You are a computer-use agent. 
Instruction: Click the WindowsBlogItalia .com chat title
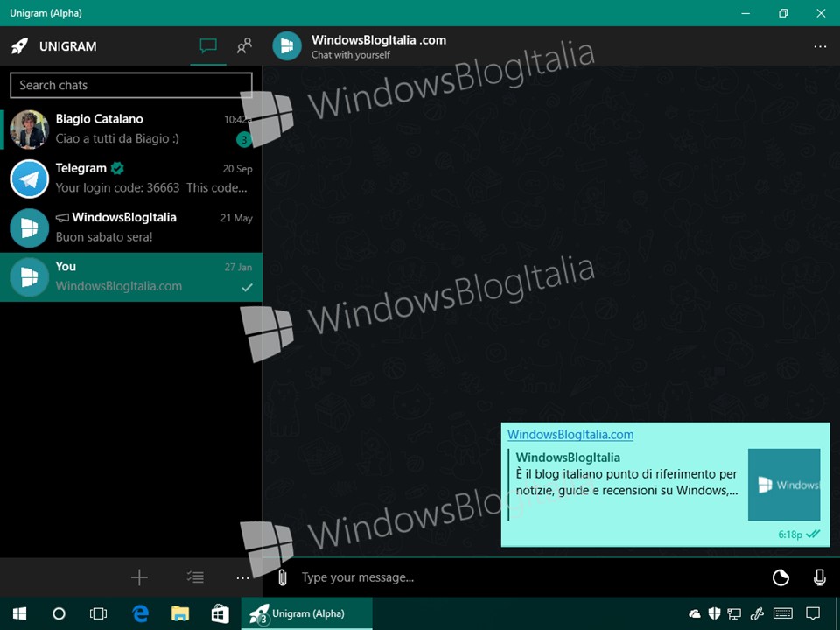(379, 40)
